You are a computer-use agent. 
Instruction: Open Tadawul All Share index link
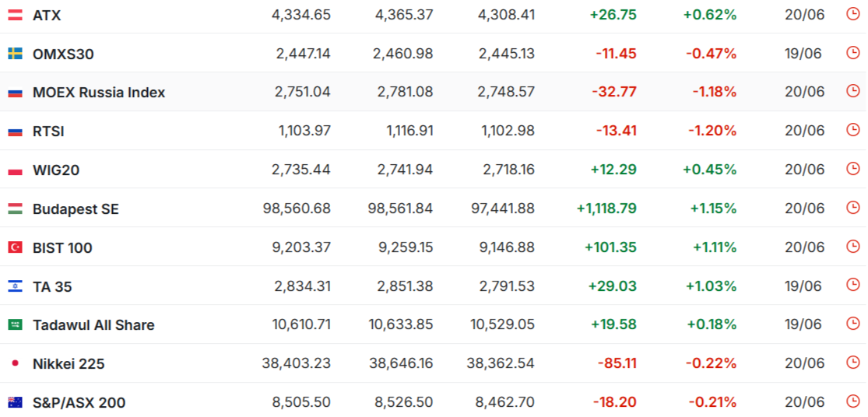(93, 325)
